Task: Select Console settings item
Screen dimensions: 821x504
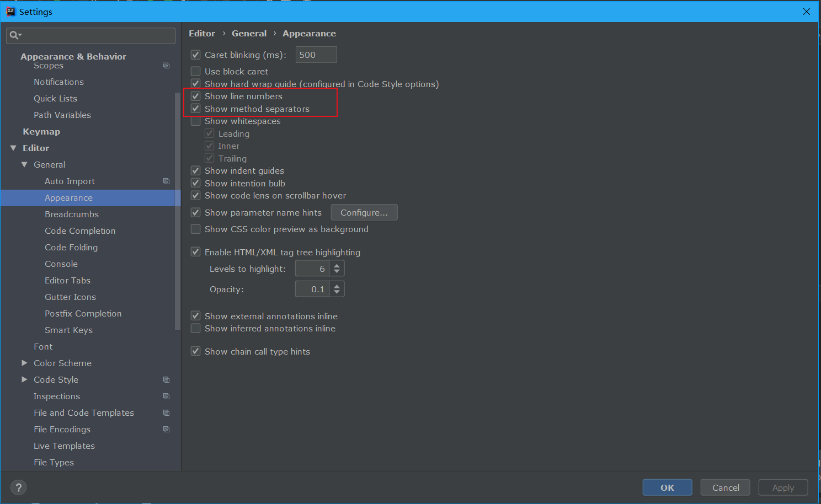Action: (61, 264)
